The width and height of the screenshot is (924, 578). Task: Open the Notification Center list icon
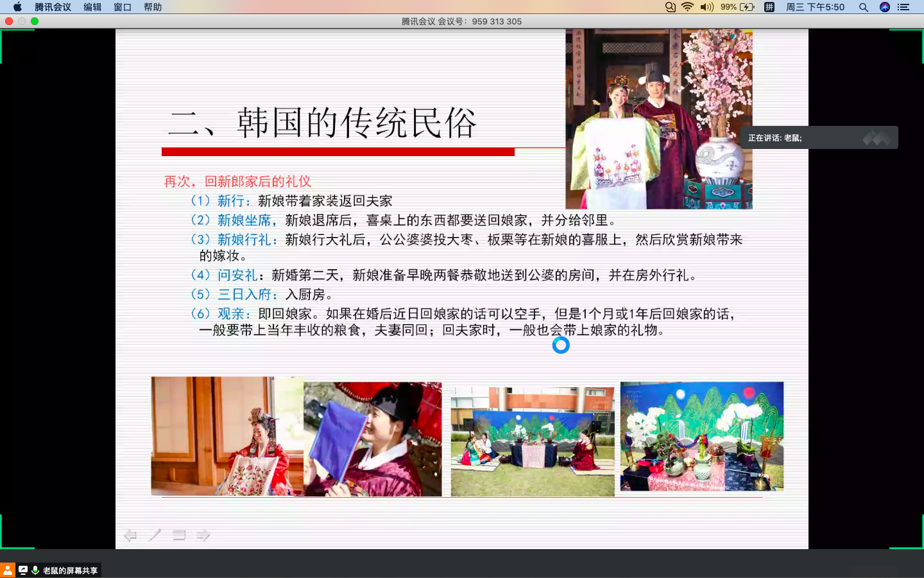point(904,7)
